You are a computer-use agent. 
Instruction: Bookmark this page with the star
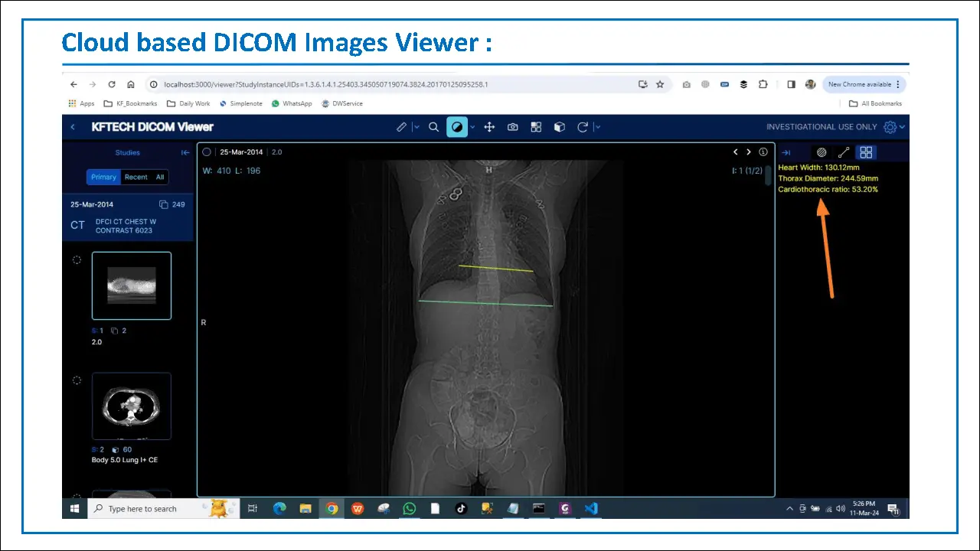660,84
